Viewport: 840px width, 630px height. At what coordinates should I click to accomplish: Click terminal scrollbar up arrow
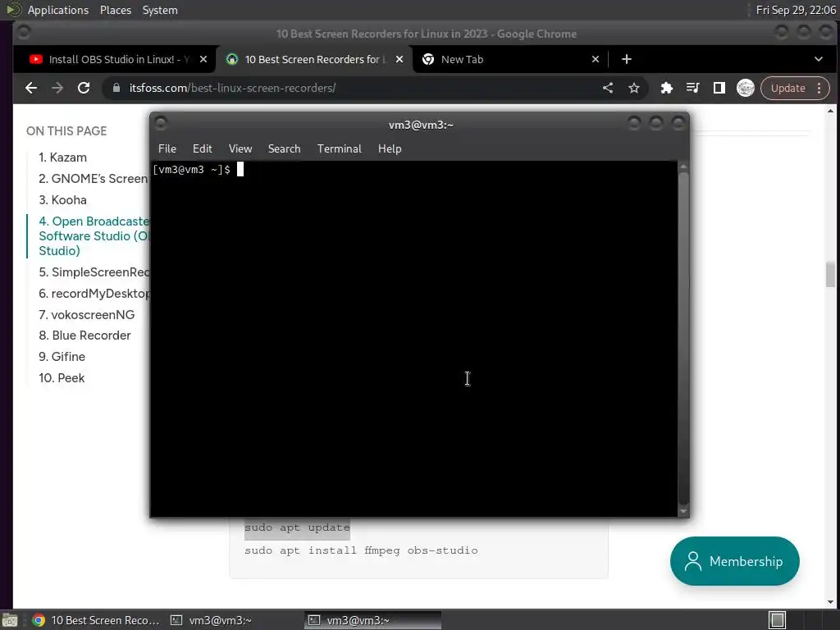coord(683,167)
